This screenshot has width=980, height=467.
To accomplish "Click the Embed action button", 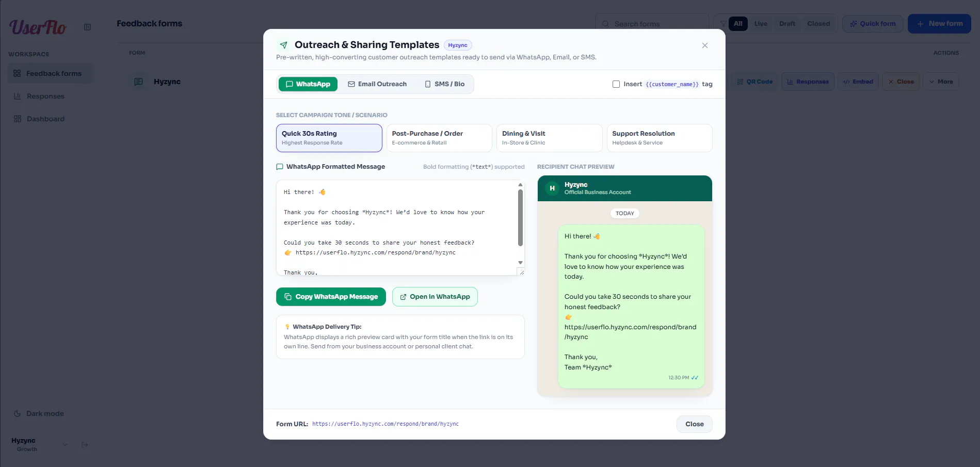I will tap(858, 82).
